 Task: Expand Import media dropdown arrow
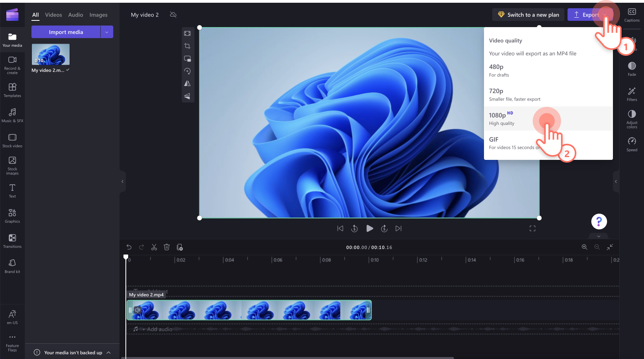(x=107, y=32)
